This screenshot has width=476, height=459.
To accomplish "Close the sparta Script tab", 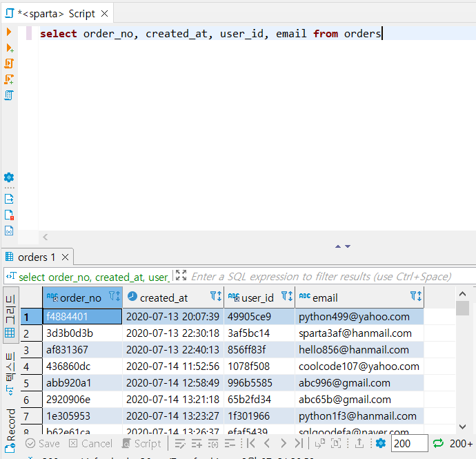I will tap(104, 14).
